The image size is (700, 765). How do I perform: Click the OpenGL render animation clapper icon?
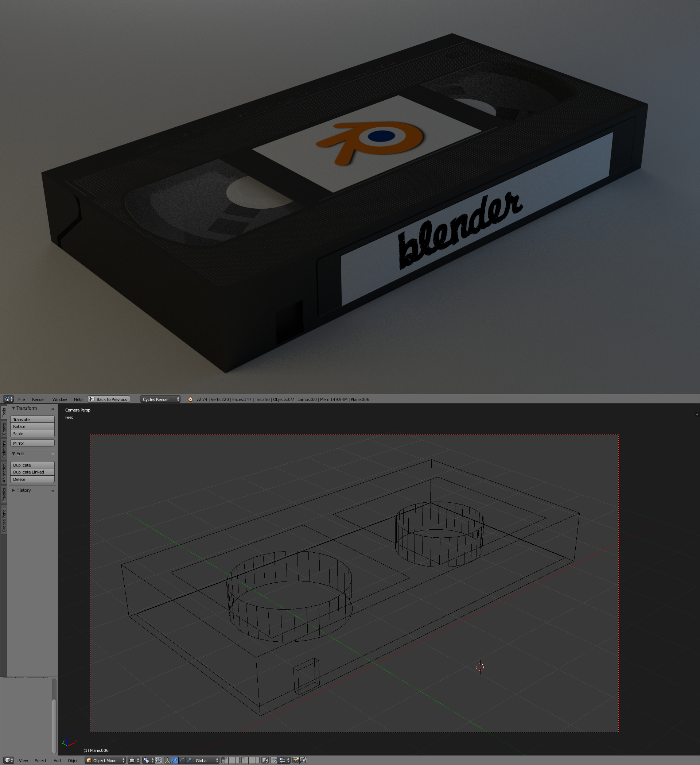pos(303,761)
